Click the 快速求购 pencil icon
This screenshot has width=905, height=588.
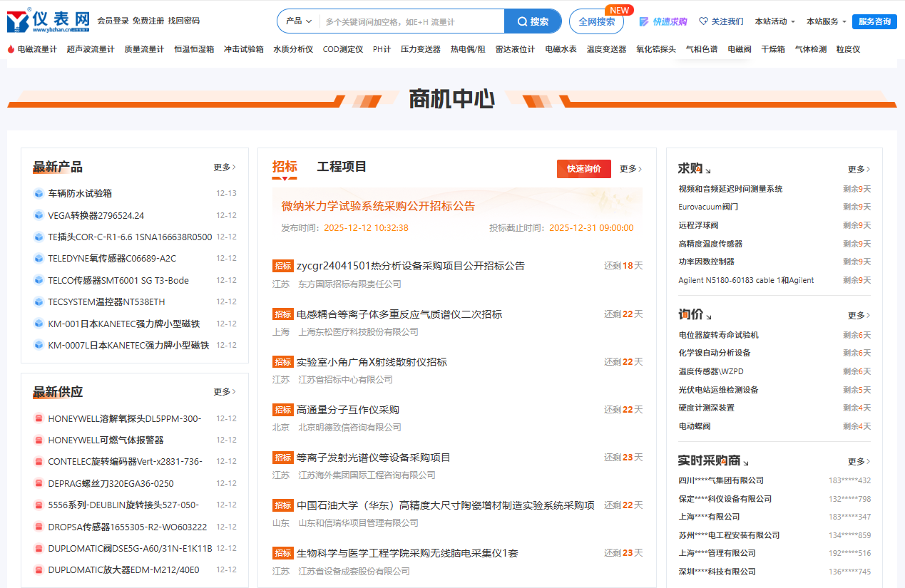pos(644,21)
